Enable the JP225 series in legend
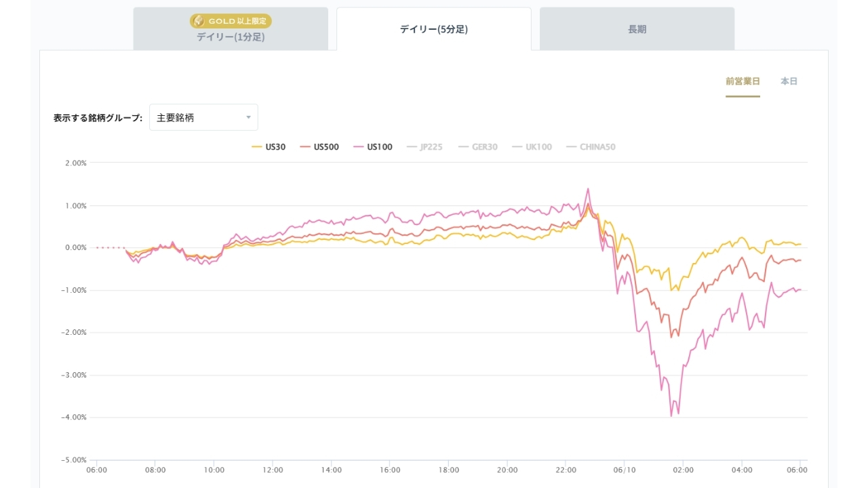 (425, 147)
